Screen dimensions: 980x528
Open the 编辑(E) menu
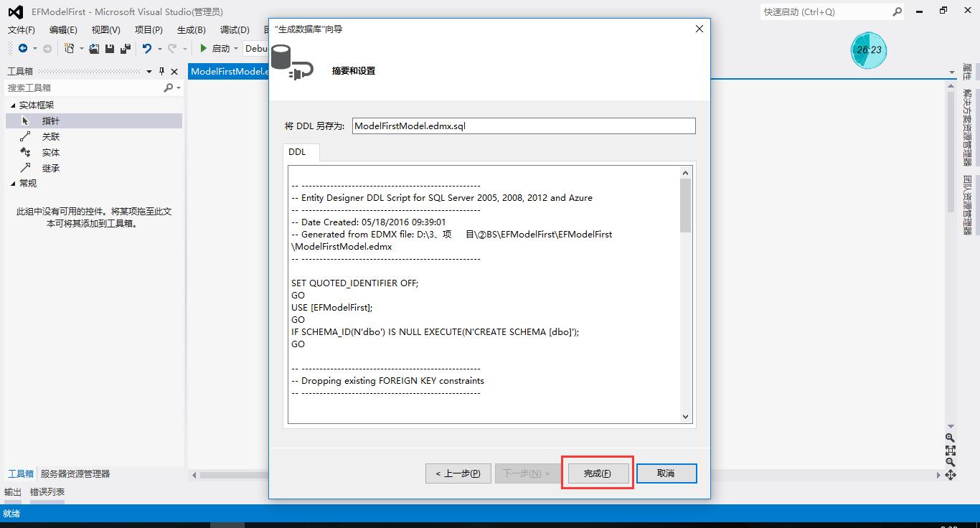coord(63,29)
